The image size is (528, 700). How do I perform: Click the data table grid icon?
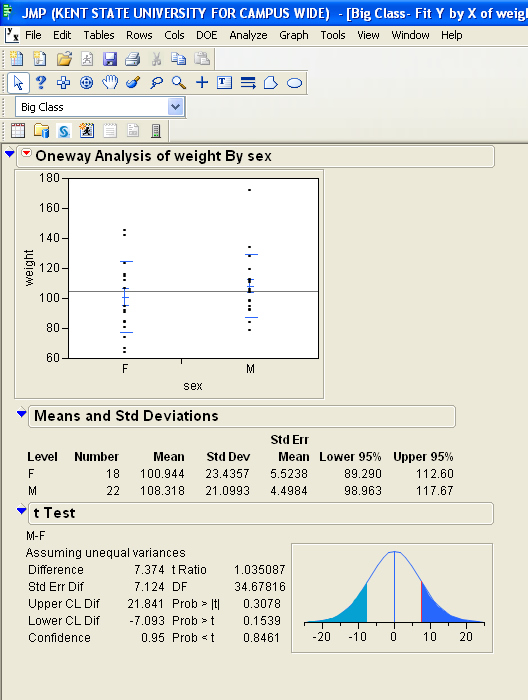tap(18, 131)
